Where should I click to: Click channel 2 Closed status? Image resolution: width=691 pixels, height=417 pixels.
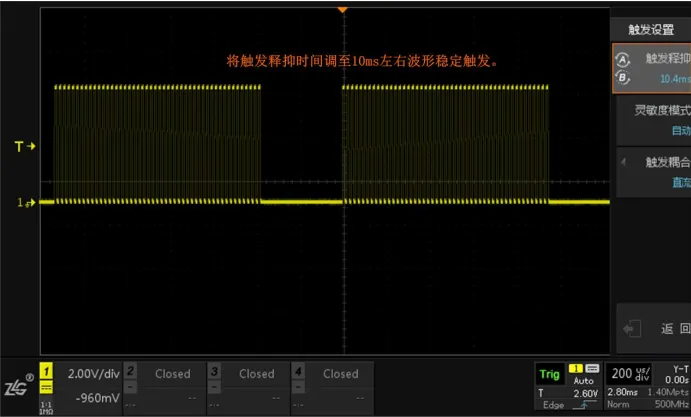(x=173, y=374)
